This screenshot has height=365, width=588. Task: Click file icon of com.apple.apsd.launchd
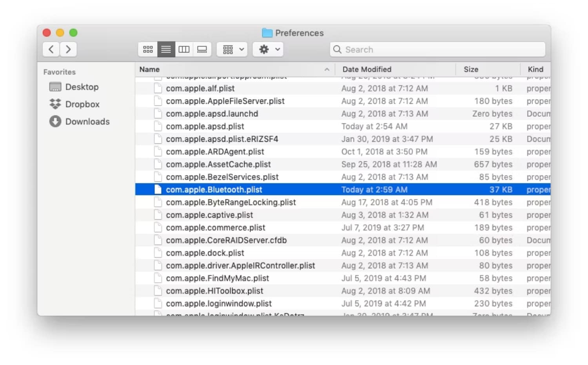pos(158,114)
